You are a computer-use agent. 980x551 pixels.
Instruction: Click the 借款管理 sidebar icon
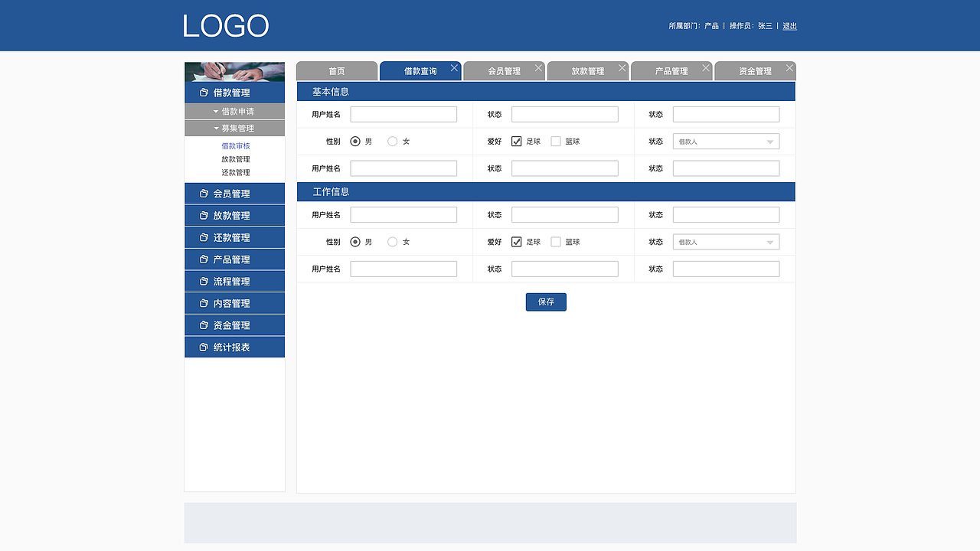204,93
